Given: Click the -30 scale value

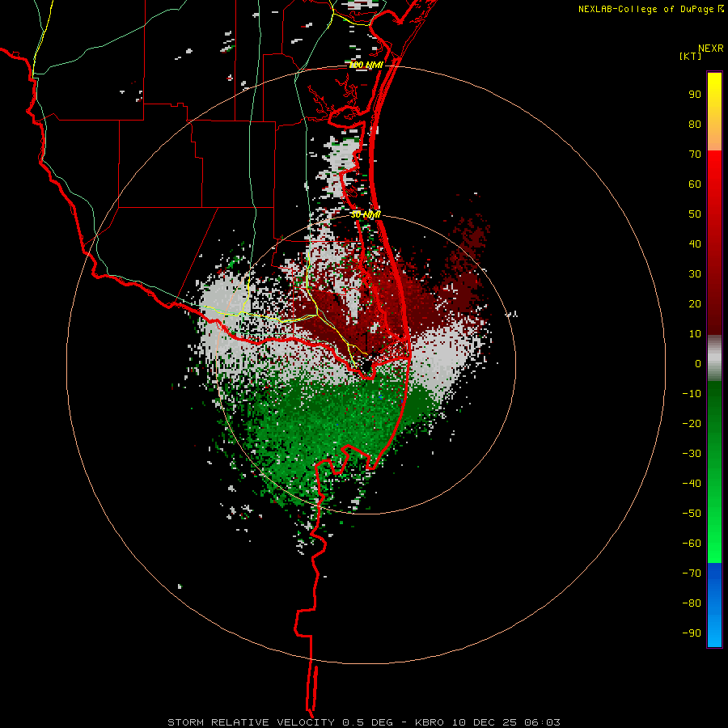Looking at the screenshot, I should (692, 454).
